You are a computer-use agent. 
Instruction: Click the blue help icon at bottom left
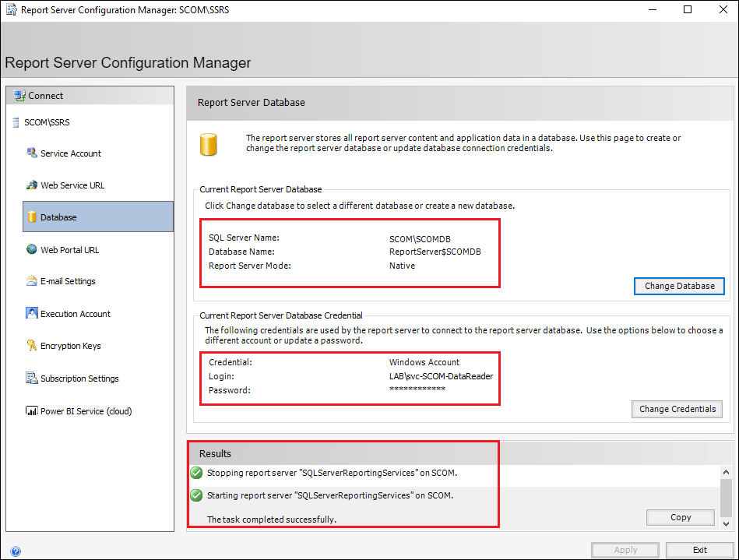click(x=16, y=551)
